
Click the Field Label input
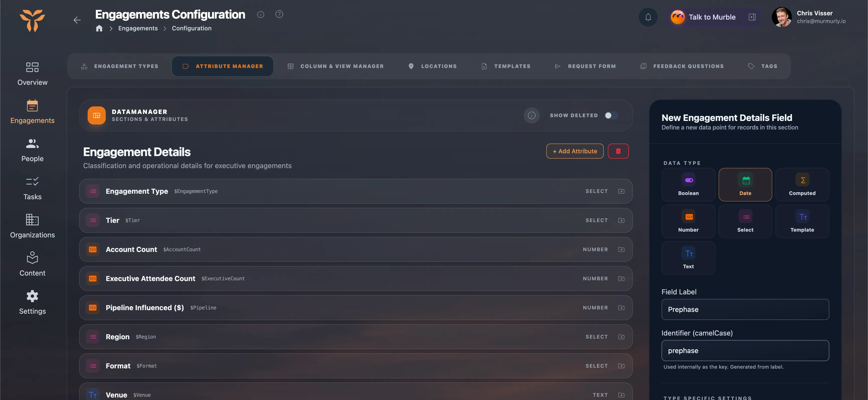point(745,309)
